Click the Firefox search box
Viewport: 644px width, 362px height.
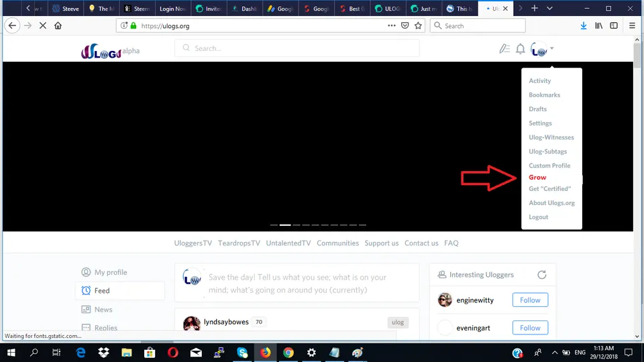(478, 25)
